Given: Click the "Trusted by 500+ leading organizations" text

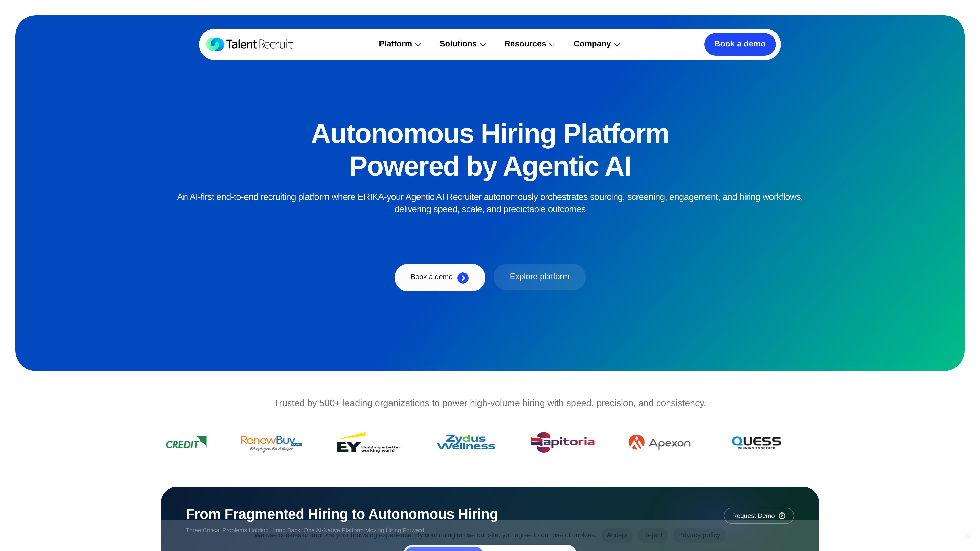Looking at the screenshot, I should pyautogui.click(x=490, y=403).
